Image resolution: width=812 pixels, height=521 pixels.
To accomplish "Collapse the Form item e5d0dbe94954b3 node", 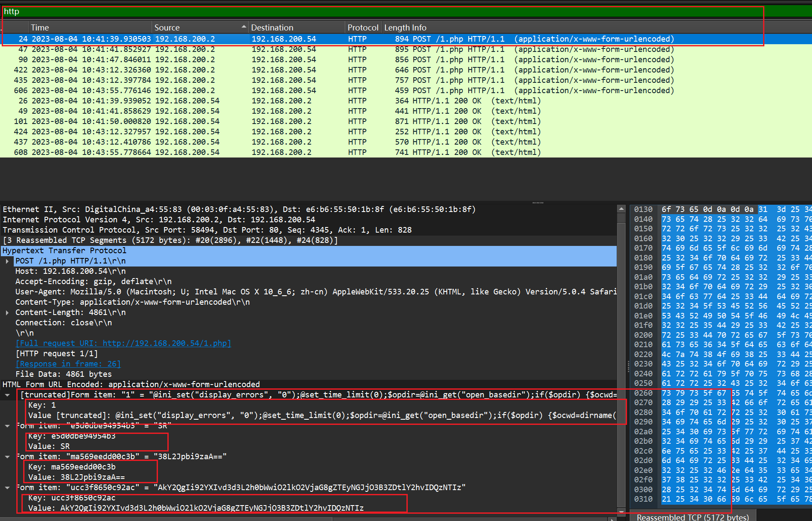I will pos(7,426).
